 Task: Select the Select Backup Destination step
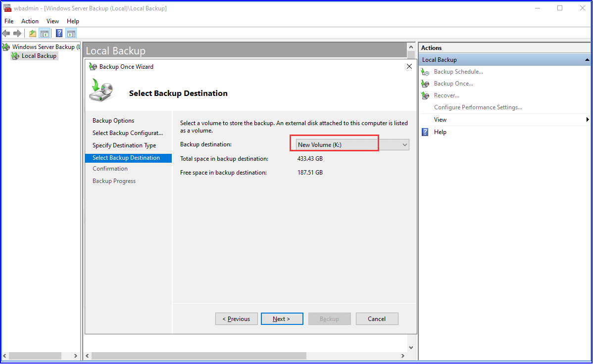coord(129,158)
